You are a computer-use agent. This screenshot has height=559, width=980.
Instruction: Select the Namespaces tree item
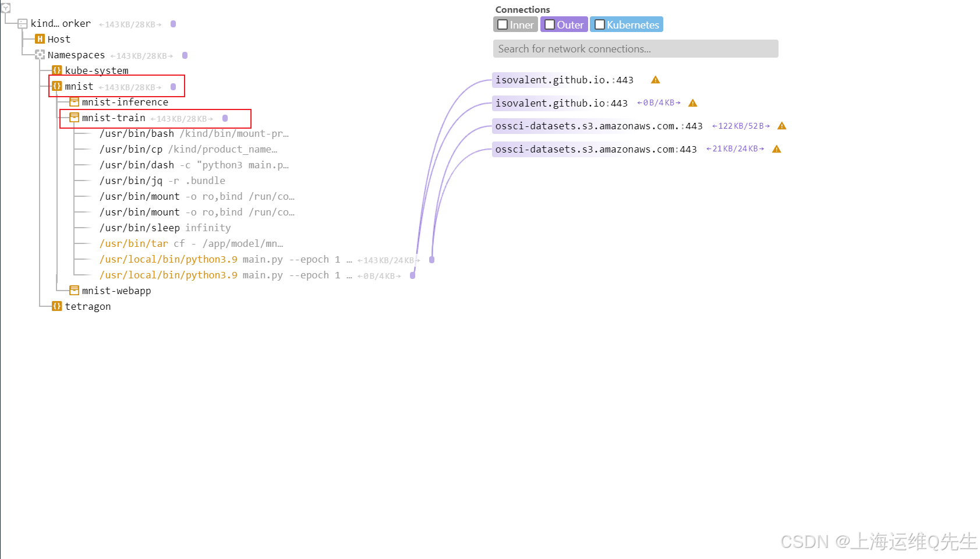point(76,55)
